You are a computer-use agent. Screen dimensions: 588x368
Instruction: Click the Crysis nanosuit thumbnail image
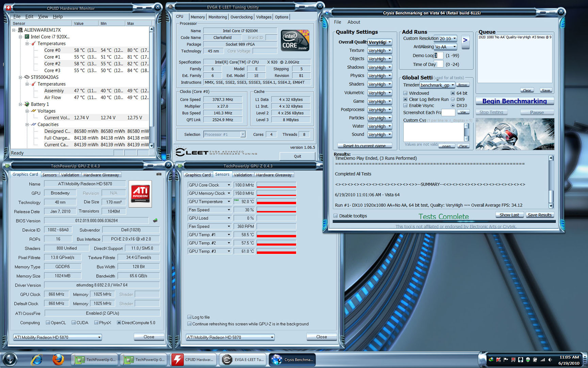click(x=514, y=134)
